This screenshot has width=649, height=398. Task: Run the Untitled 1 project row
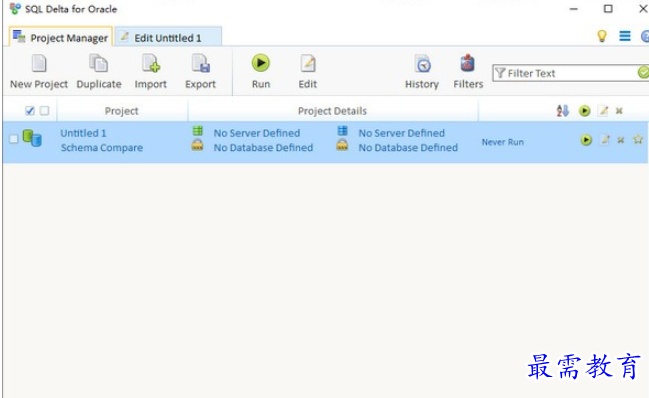pyautogui.click(x=586, y=140)
